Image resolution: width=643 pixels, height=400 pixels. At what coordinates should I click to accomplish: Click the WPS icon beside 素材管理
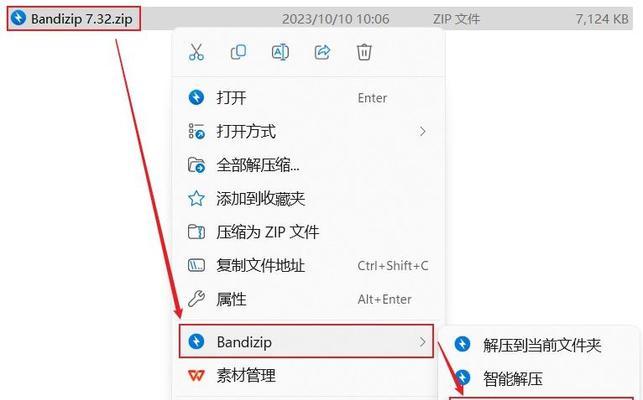point(196,375)
